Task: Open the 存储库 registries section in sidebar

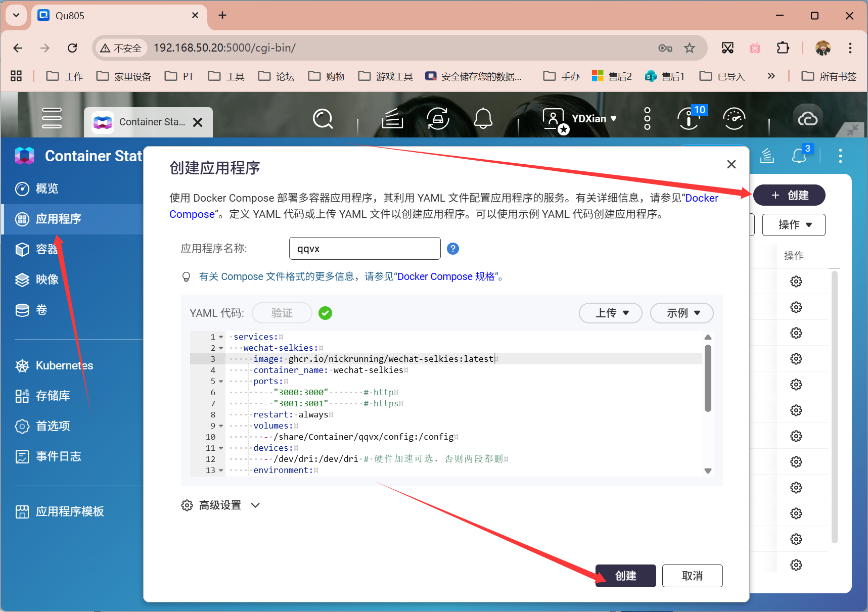Action: [53, 396]
